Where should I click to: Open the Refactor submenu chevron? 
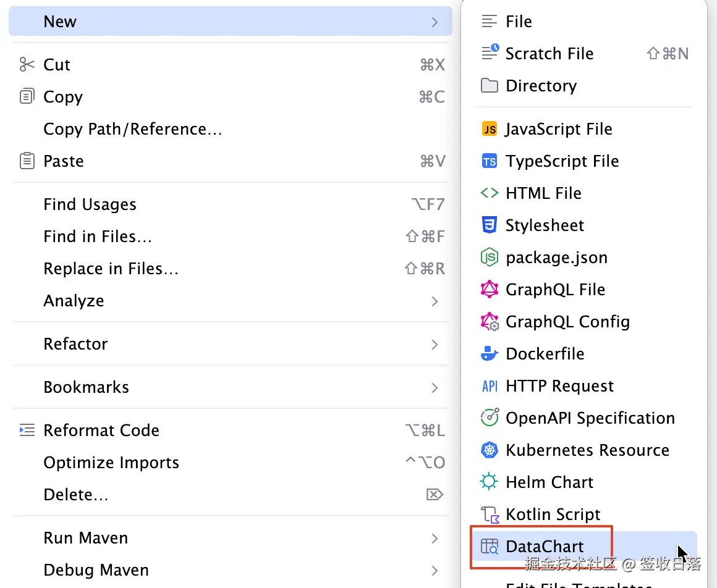(x=435, y=343)
